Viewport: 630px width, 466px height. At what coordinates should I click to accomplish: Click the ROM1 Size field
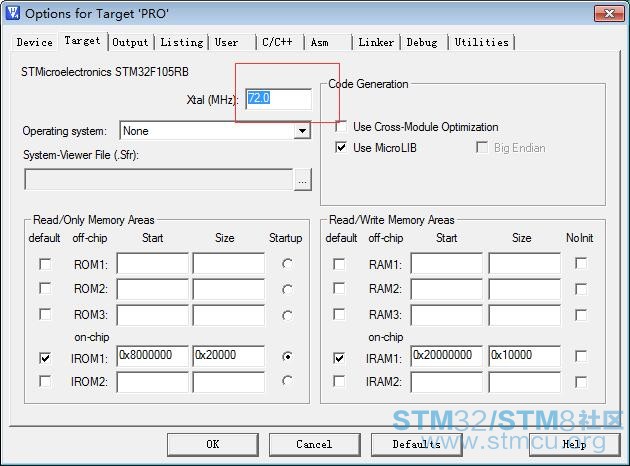point(229,263)
